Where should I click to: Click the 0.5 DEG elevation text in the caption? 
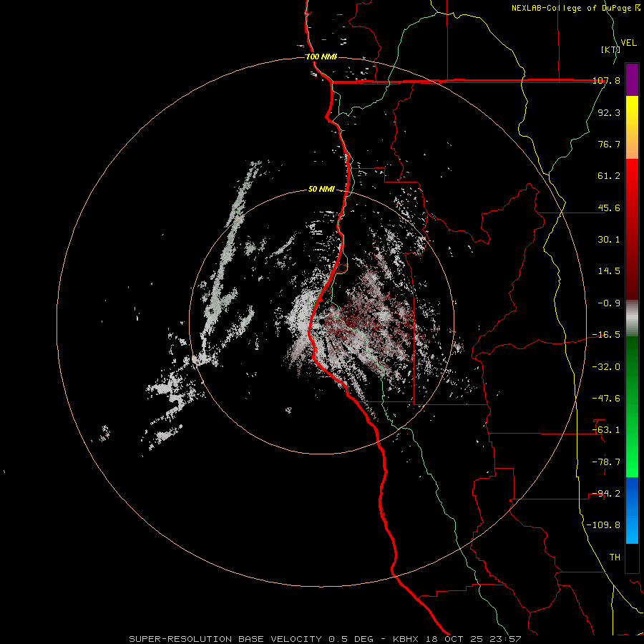click(351, 639)
